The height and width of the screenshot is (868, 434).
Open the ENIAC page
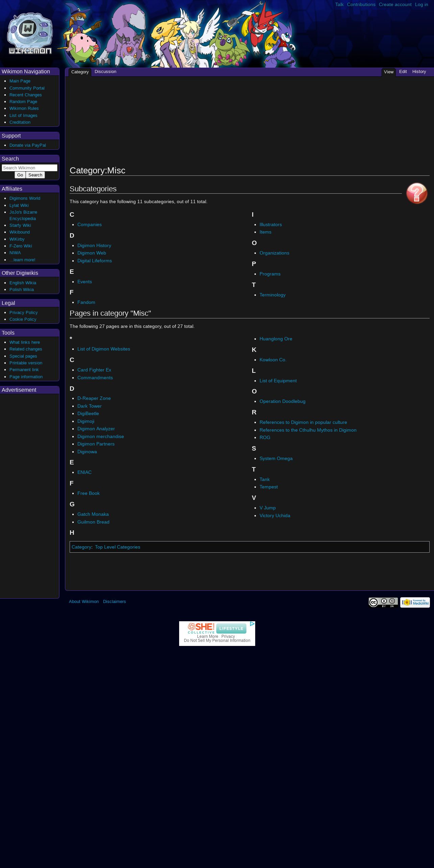tap(85, 472)
